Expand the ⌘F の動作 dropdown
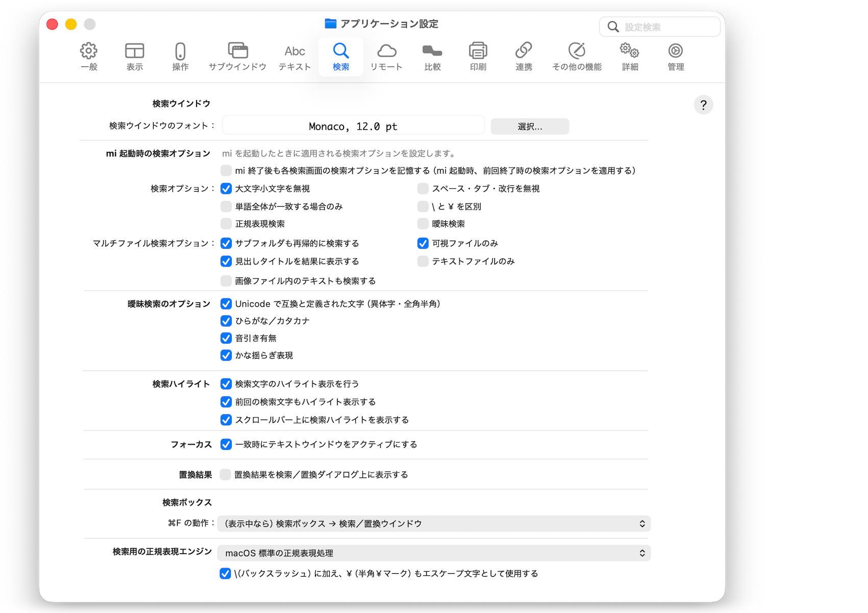 [x=433, y=524]
